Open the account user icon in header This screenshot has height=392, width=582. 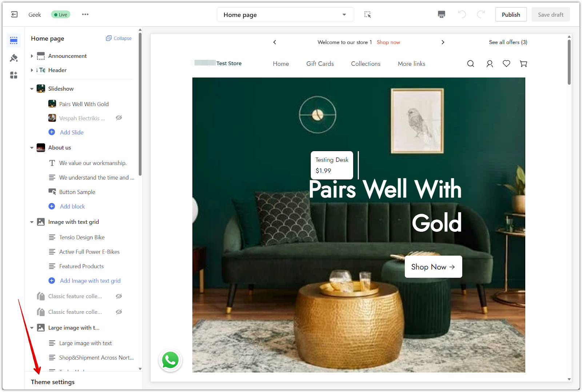tap(490, 64)
